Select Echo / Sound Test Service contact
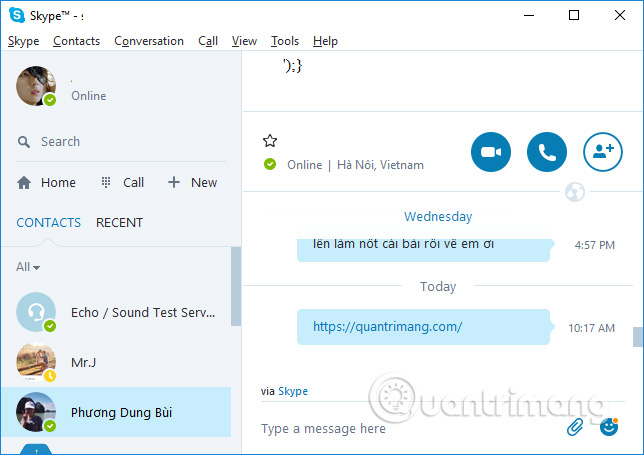Image resolution: width=644 pixels, height=455 pixels. pyautogui.click(x=143, y=313)
